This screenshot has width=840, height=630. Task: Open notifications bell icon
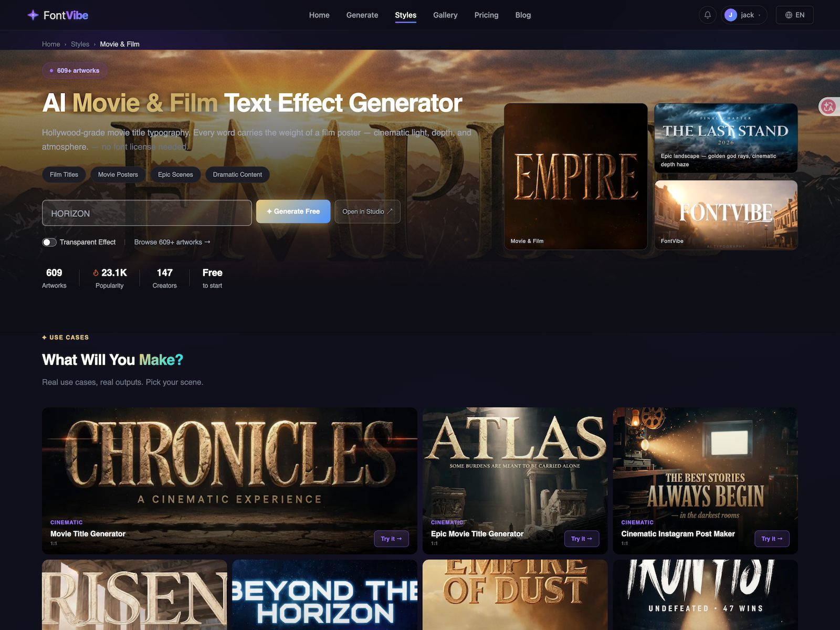[708, 15]
